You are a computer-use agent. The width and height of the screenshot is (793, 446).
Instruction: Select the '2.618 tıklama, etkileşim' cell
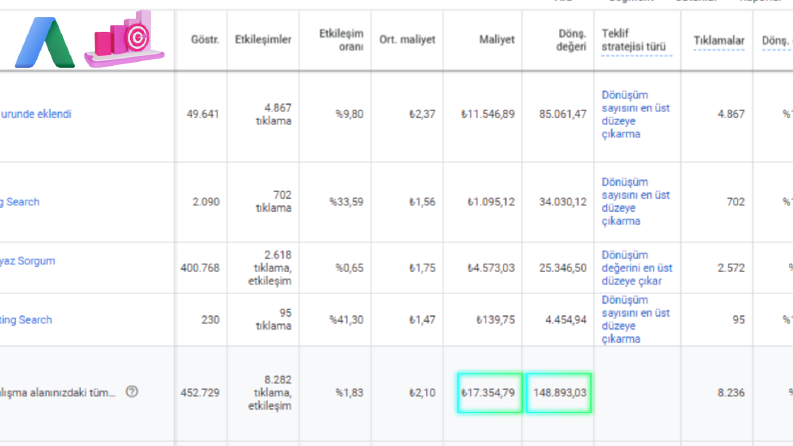pyautogui.click(x=270, y=268)
